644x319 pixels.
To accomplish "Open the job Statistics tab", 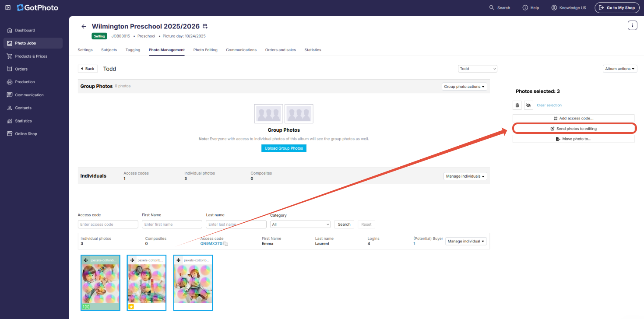I will coord(313,50).
